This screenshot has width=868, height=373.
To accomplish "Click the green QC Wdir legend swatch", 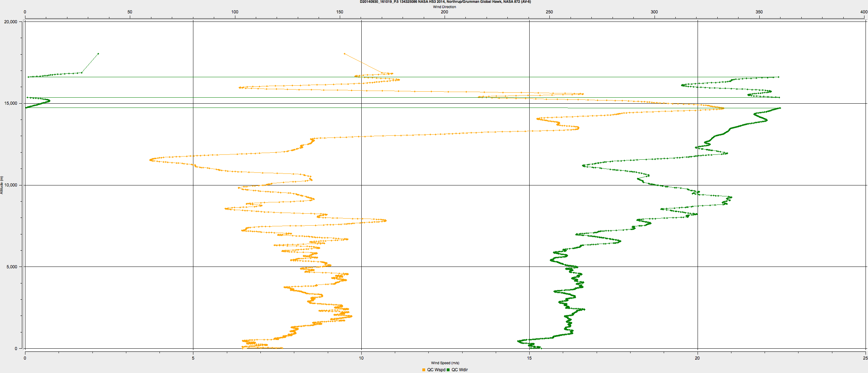I will pyautogui.click(x=448, y=370).
